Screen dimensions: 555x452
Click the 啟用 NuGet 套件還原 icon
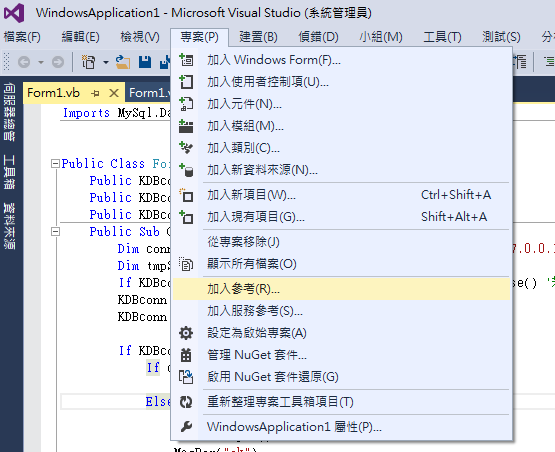coord(186,377)
